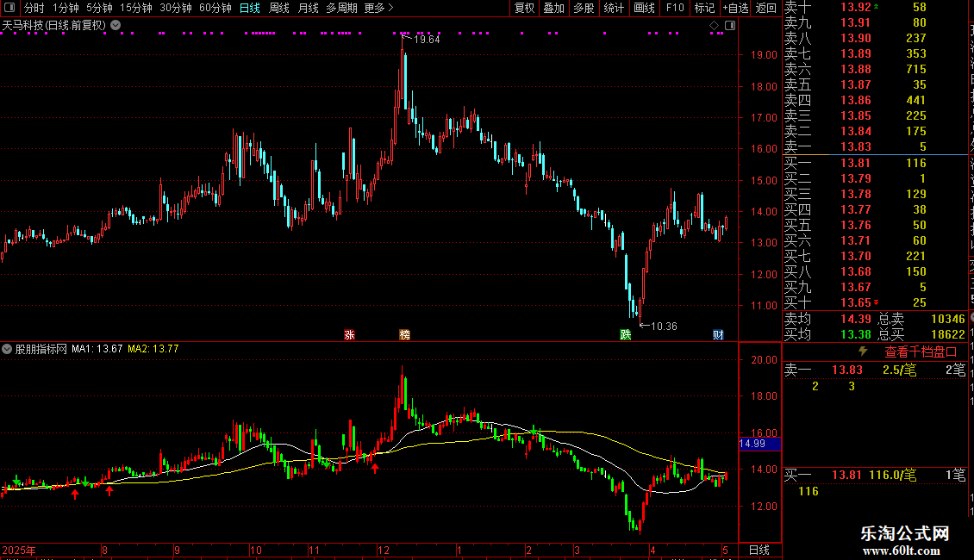Image resolution: width=974 pixels, height=560 pixels.
Task: Click the 榜 event marker
Action: [x=404, y=334]
